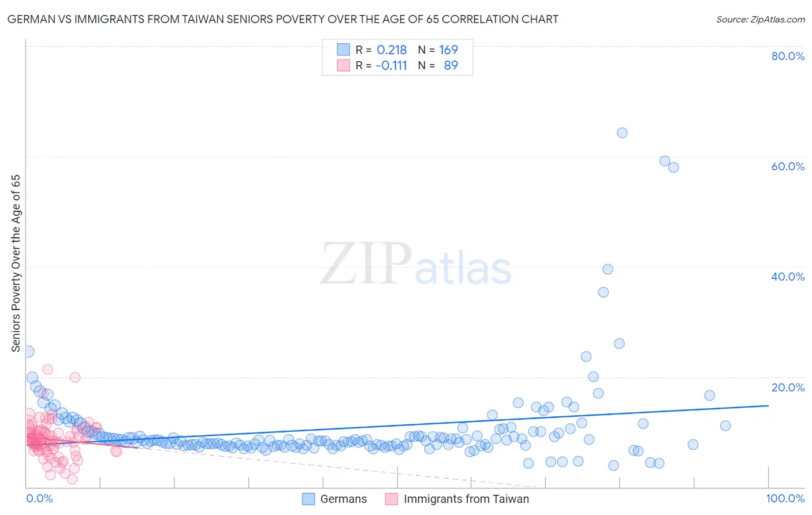
Task: Click the blue outlier point near 40%
Action: click(608, 269)
